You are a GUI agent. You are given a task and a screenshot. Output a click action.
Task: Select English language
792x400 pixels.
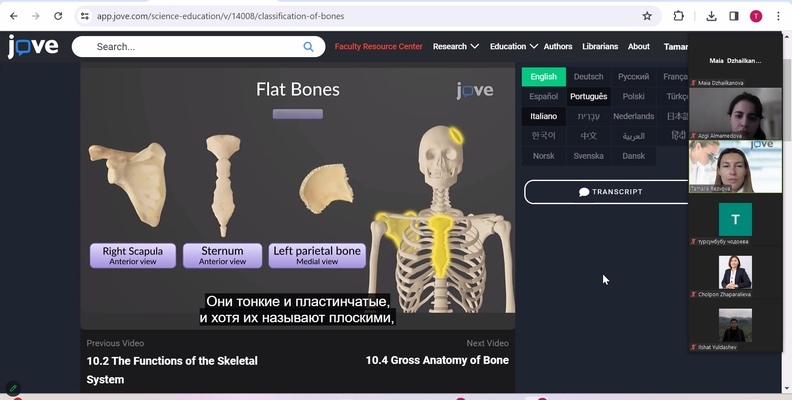[543, 77]
